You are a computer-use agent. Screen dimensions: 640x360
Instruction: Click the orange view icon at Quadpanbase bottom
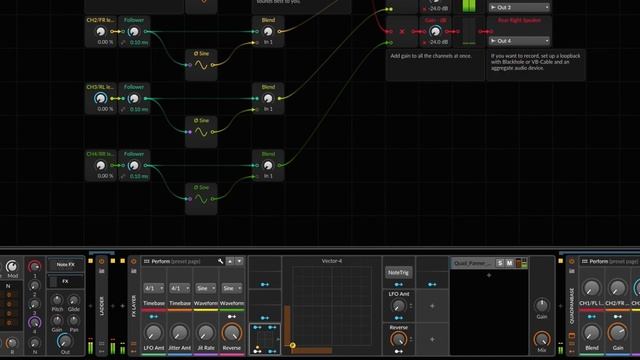click(x=571, y=336)
